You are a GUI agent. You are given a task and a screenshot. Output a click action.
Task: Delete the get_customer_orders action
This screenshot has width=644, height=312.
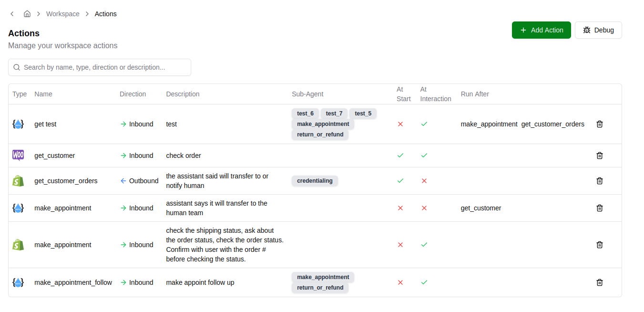point(600,181)
